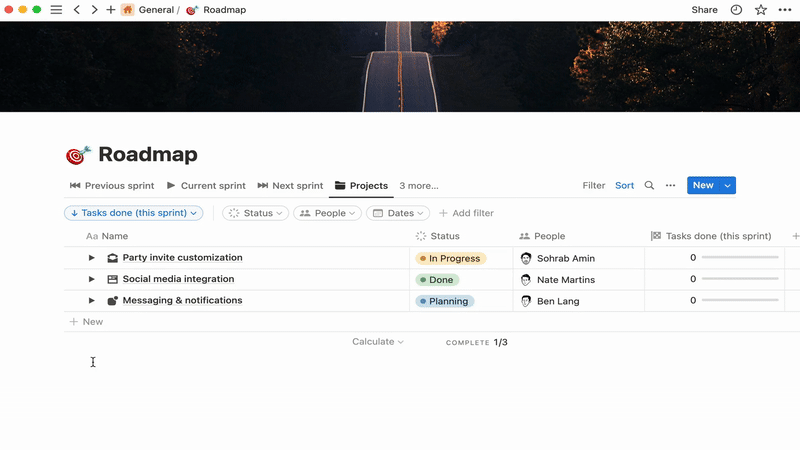800x450 pixels.
Task: Click the Party invite customization envelope icon
Action: [x=112, y=258]
